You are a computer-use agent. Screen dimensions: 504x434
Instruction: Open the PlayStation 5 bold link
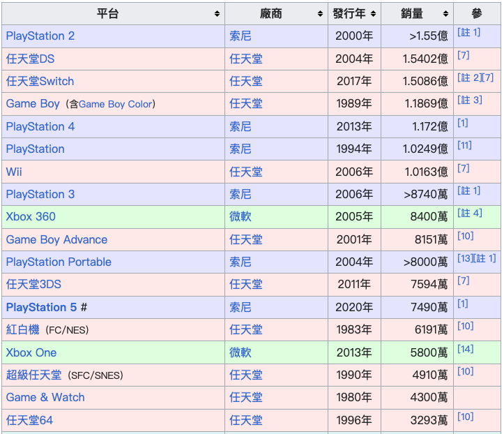click(x=41, y=307)
